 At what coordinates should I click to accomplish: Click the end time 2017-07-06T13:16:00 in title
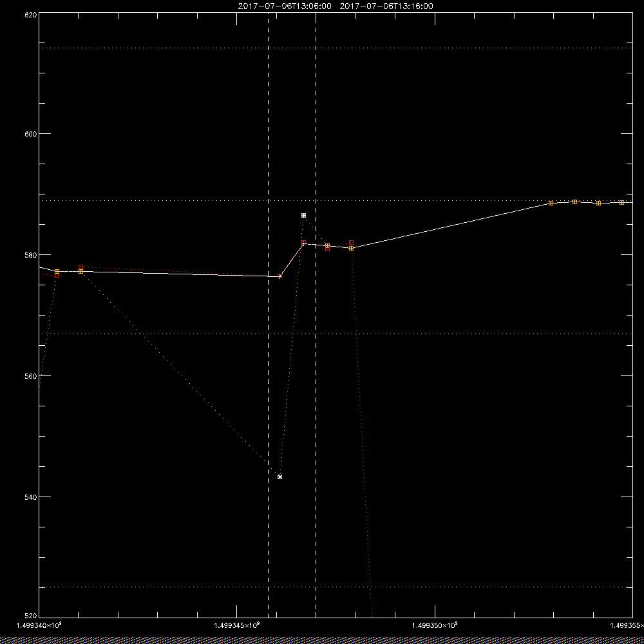[x=386, y=6]
